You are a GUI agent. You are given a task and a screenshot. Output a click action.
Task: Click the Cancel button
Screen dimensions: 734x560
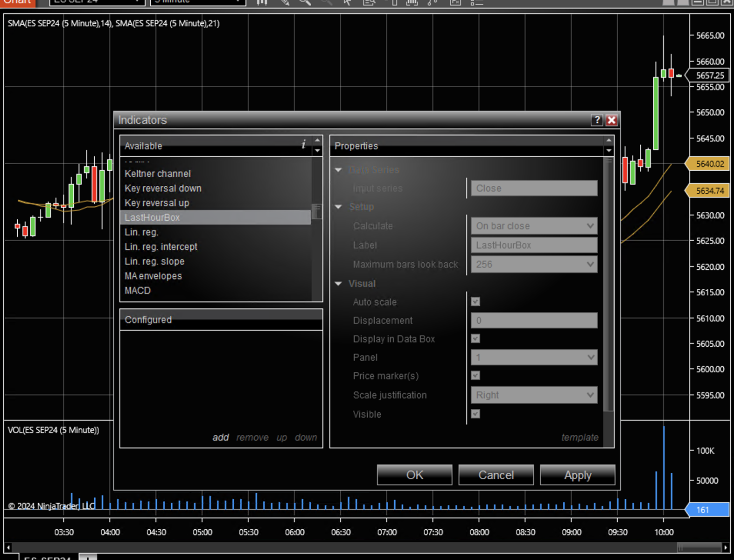point(496,475)
